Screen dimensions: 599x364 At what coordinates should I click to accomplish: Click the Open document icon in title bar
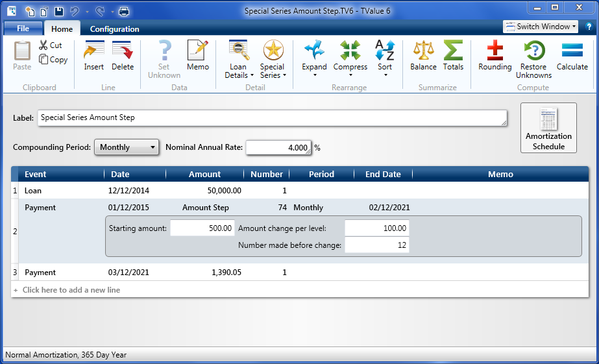coord(44,12)
